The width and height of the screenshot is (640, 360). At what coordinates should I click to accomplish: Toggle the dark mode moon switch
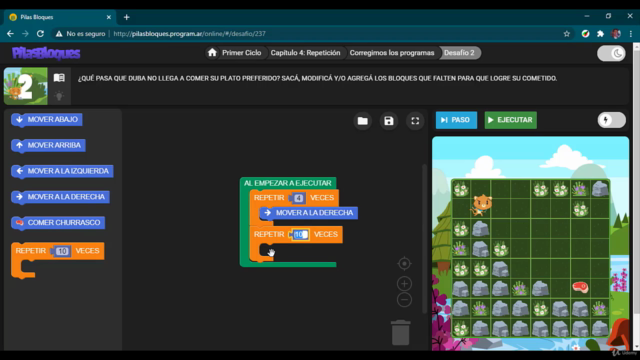click(611, 53)
